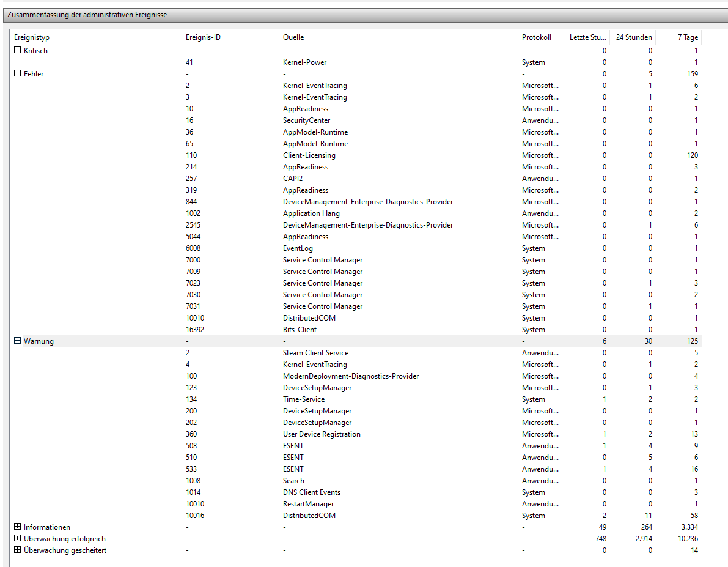The height and width of the screenshot is (567, 728).
Task: Select the Service Control Manager 7009 row
Action: point(356,272)
